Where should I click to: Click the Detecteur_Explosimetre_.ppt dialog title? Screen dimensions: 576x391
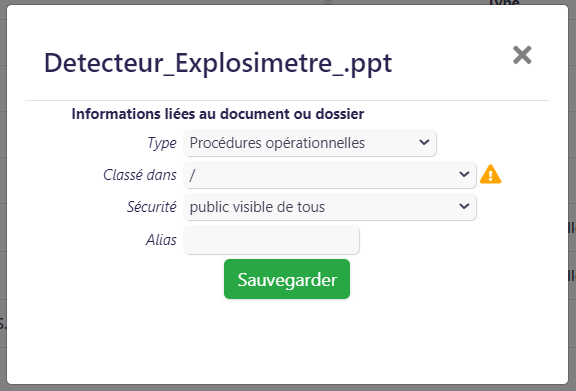(218, 63)
